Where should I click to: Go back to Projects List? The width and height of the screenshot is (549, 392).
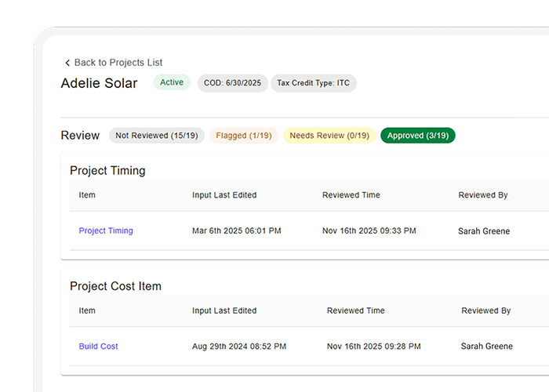coord(118,62)
